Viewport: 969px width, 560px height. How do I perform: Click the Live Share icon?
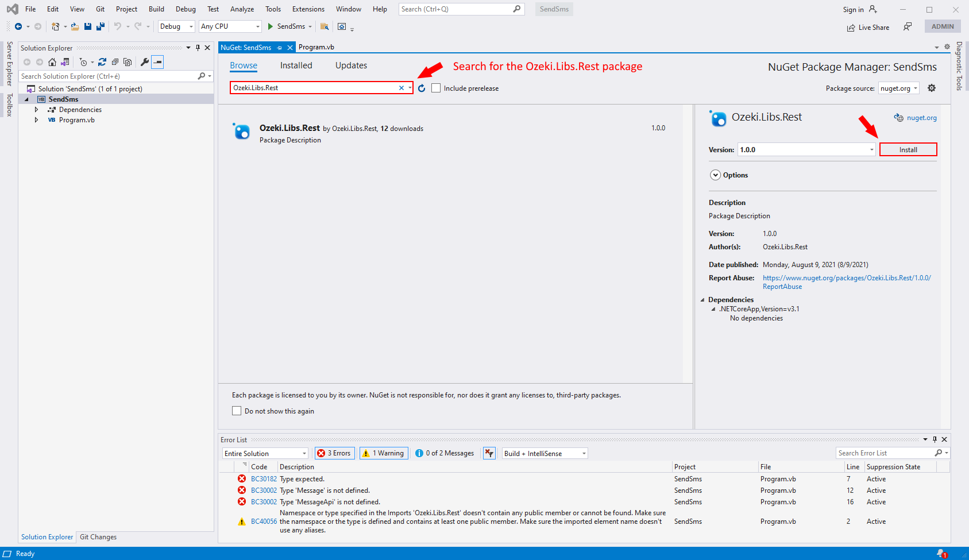click(851, 28)
